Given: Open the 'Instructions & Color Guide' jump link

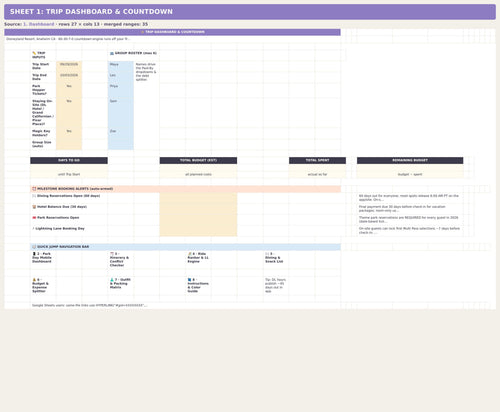Looking at the screenshot, I should pos(198,285).
